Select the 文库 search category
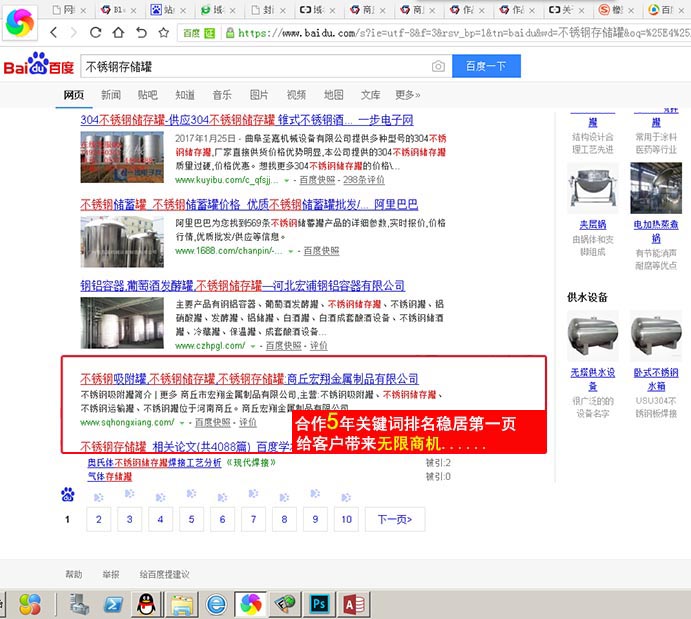 [371, 95]
